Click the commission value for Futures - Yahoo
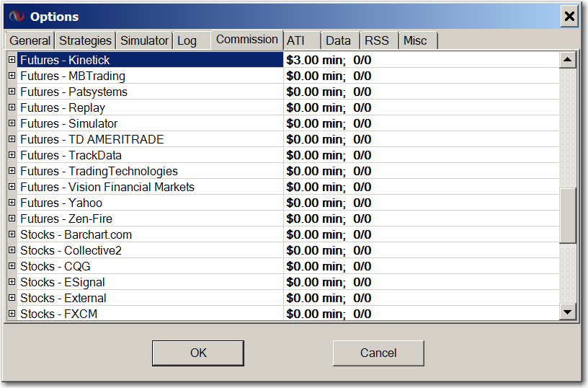 click(329, 203)
